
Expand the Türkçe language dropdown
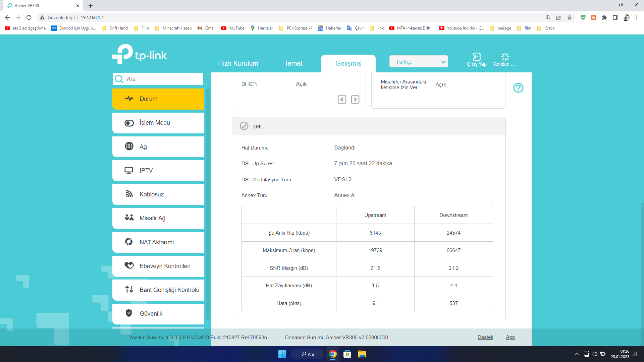418,62
